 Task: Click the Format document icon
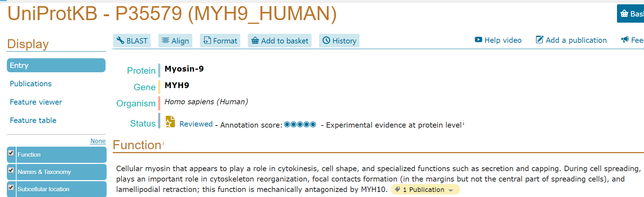207,40
